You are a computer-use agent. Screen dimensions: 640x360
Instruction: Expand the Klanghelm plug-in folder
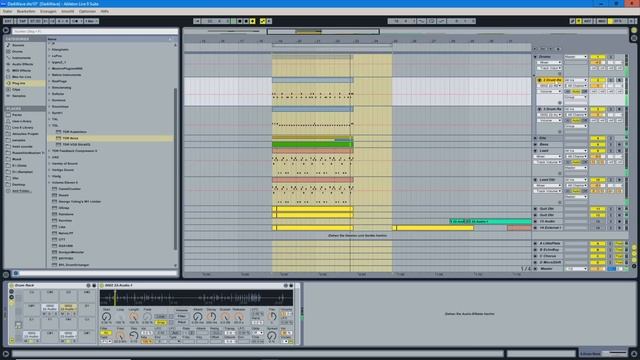tap(50, 50)
